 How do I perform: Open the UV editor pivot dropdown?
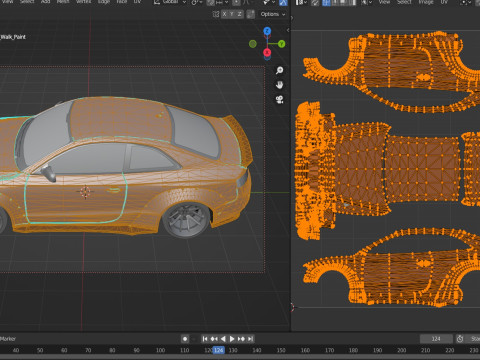466,2
